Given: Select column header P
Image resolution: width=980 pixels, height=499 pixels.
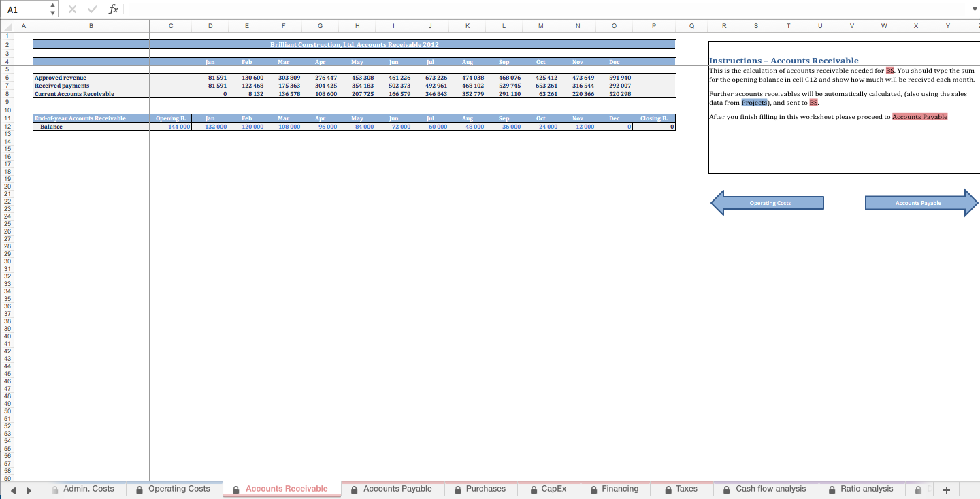Looking at the screenshot, I should point(653,26).
